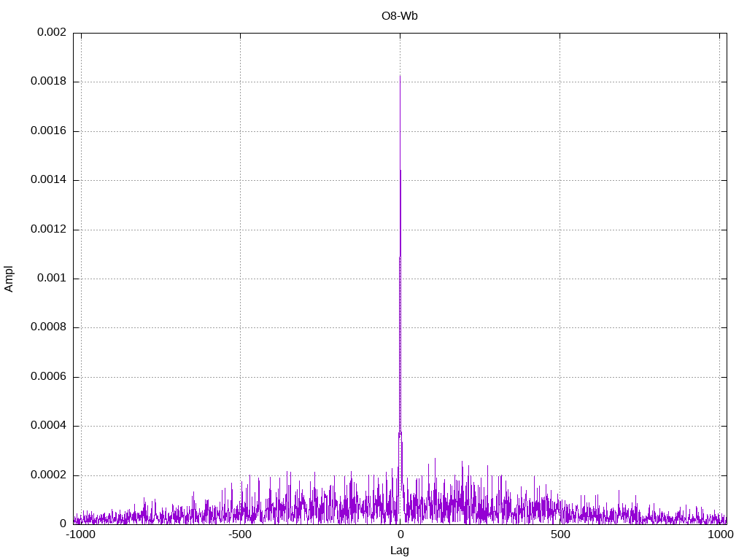Click the 0 tick label on y-axis
747x560 pixels.
coord(63,524)
